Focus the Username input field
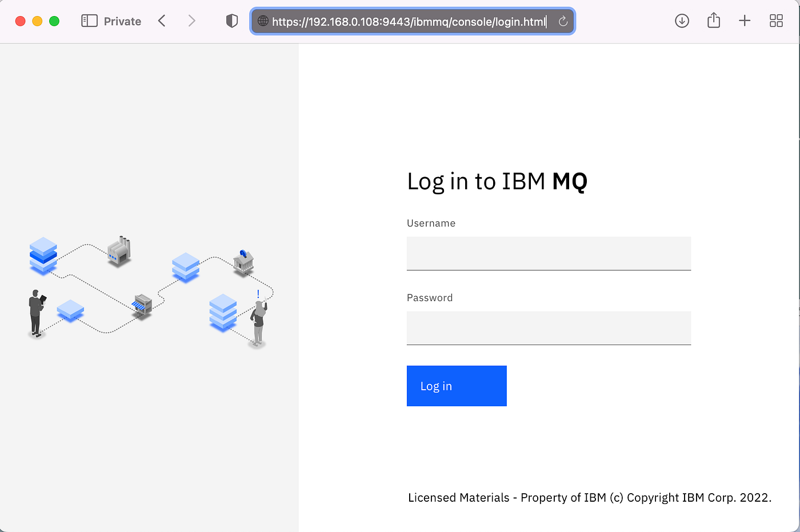Screen dimensions: 800x532 pos(549,253)
